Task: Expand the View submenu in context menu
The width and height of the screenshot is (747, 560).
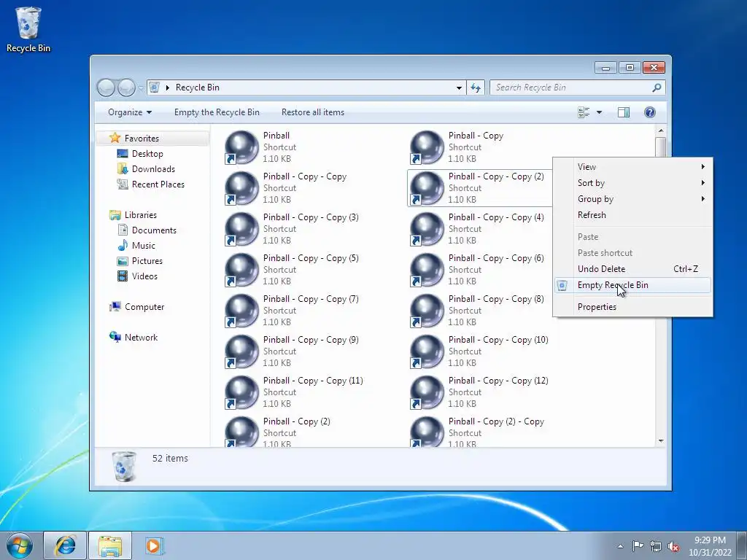Action: 633,167
